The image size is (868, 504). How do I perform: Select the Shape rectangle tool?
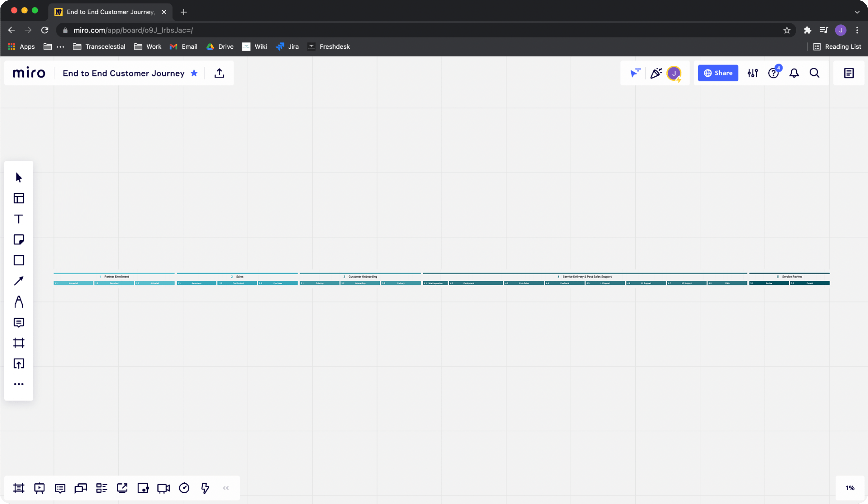pos(19,260)
